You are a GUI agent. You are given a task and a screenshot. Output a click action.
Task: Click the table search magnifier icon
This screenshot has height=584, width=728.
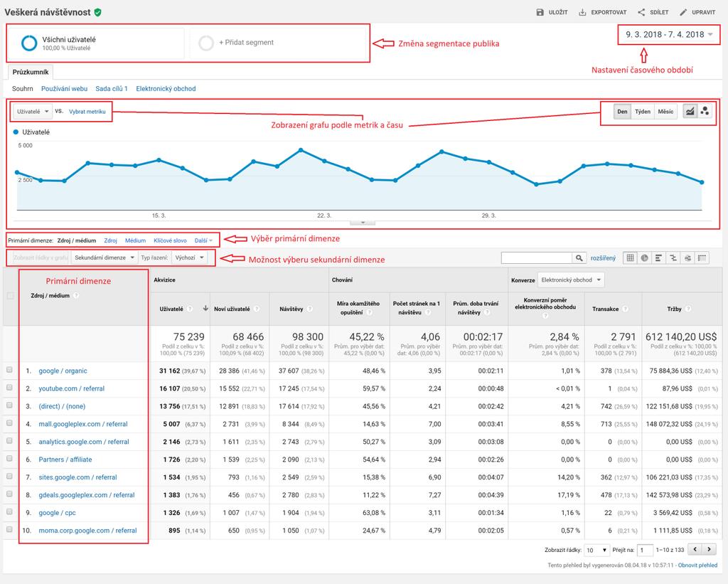(x=579, y=258)
